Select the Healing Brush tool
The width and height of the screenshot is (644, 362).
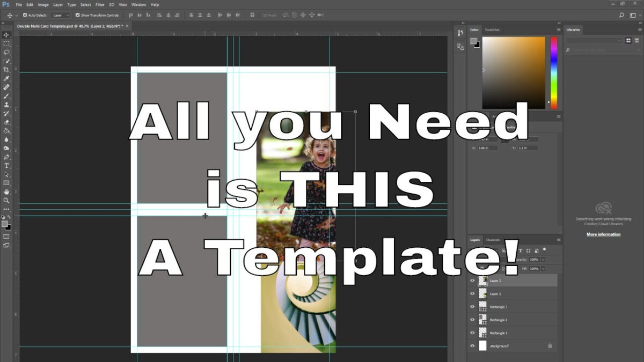point(6,87)
